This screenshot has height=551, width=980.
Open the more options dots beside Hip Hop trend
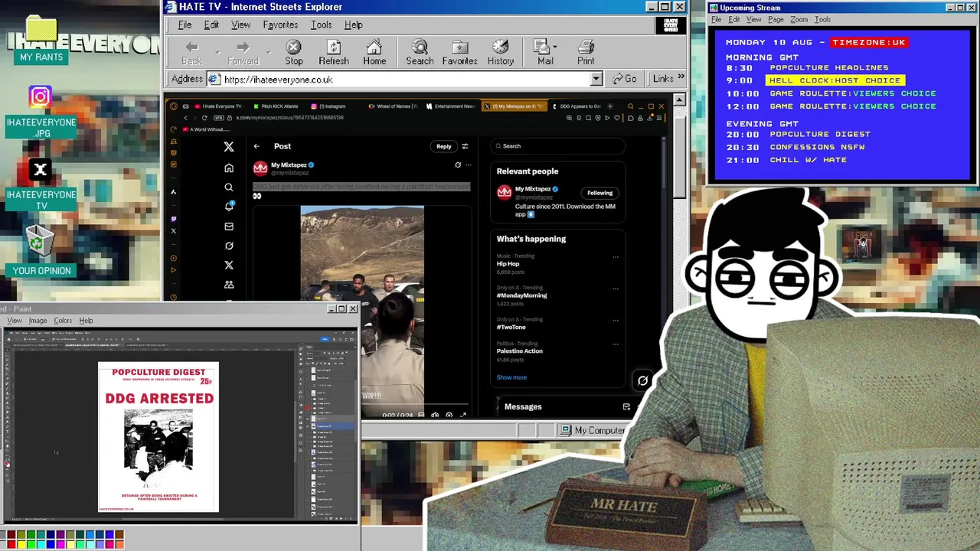(x=616, y=257)
